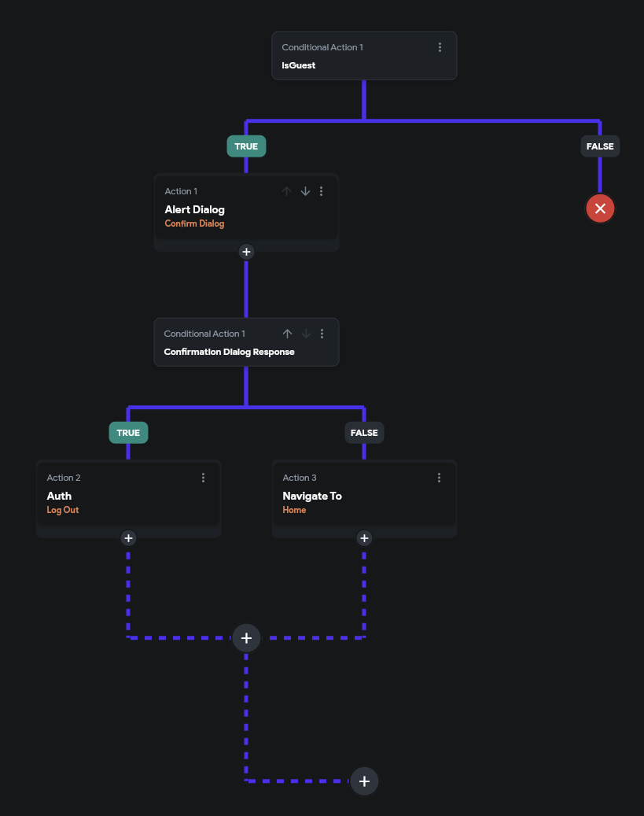
Task: Open the options menu on the IsGuest conditional node
Action: click(x=440, y=47)
